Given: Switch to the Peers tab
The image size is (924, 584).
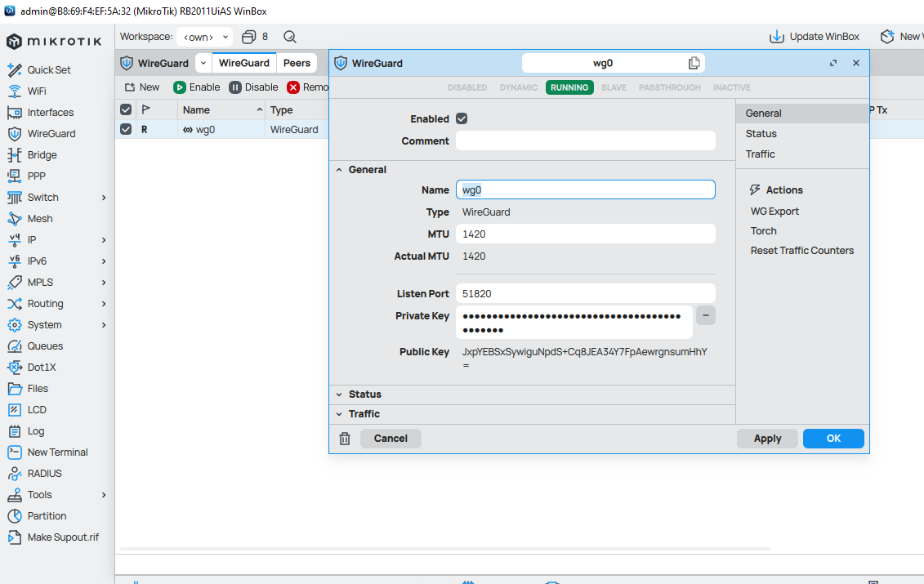Looking at the screenshot, I should click(x=297, y=63).
